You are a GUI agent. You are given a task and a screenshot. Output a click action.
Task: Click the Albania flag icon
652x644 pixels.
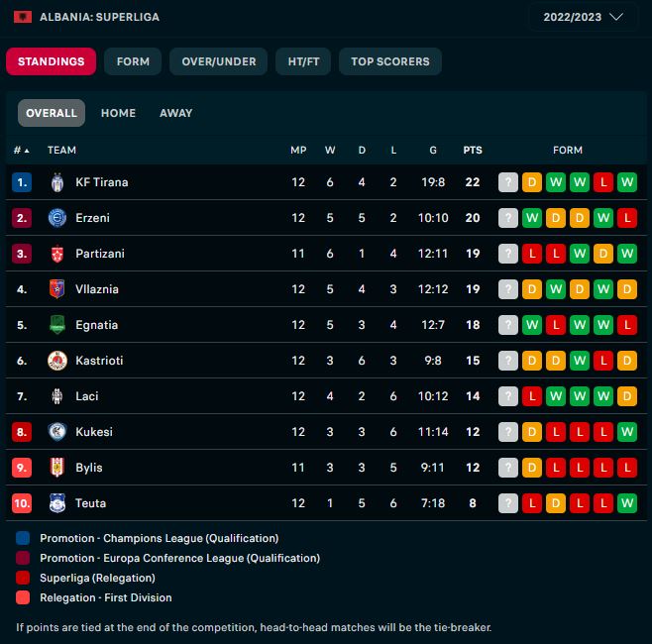point(22,17)
